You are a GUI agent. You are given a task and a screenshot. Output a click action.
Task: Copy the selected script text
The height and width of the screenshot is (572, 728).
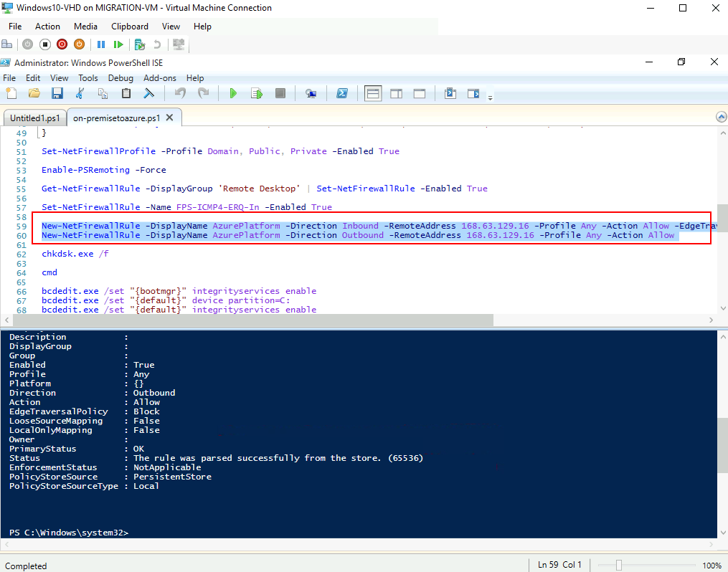103,93
